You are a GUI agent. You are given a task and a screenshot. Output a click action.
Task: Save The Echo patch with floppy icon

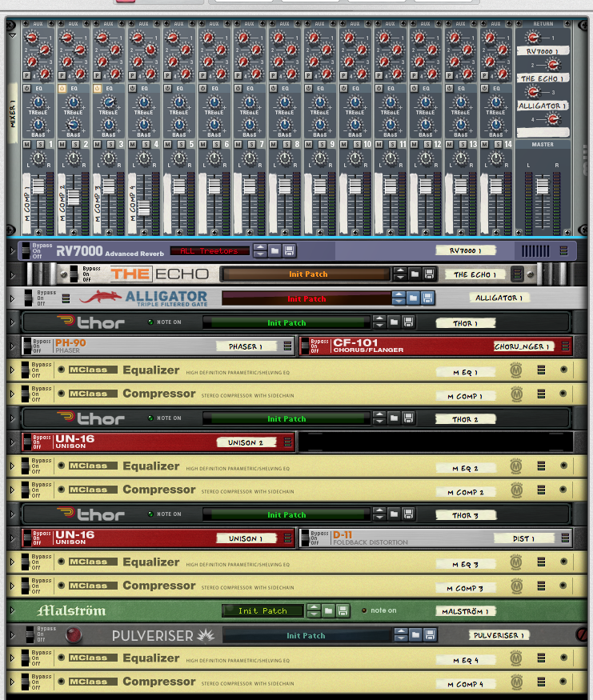point(429,274)
